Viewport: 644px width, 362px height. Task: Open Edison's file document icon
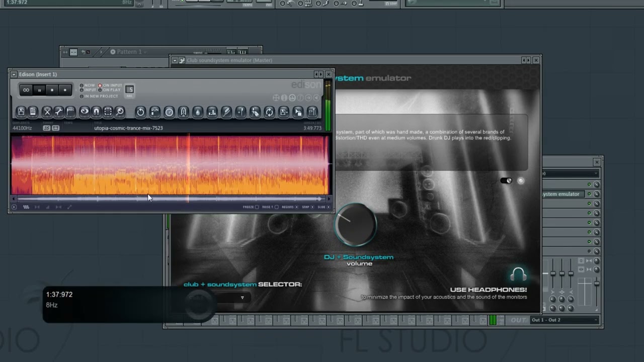[33, 112]
